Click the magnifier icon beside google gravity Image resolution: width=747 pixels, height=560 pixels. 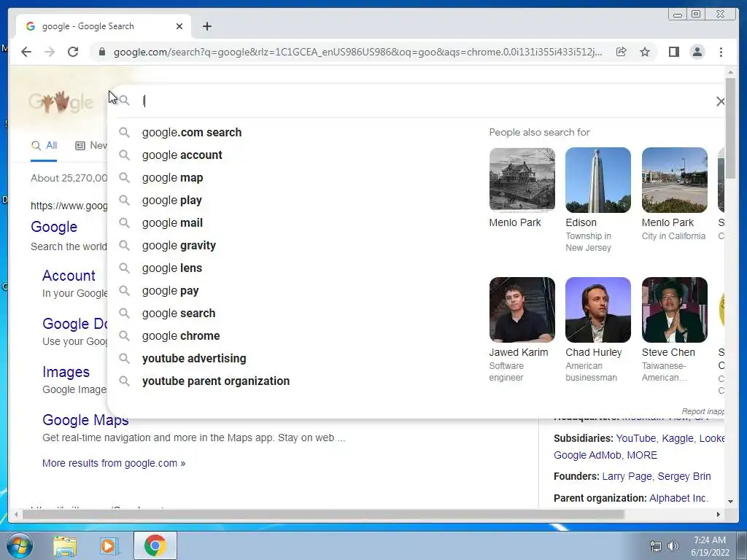coord(124,245)
